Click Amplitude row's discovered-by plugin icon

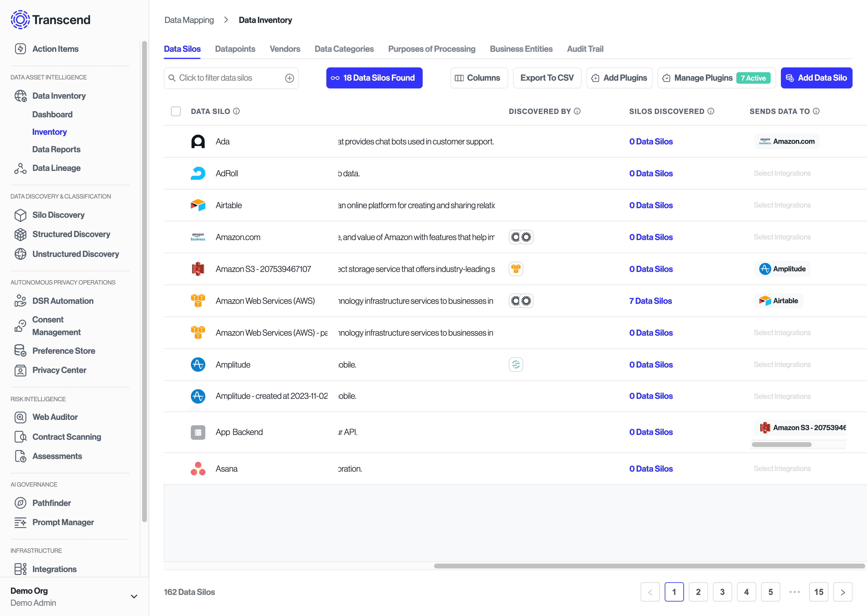(516, 365)
